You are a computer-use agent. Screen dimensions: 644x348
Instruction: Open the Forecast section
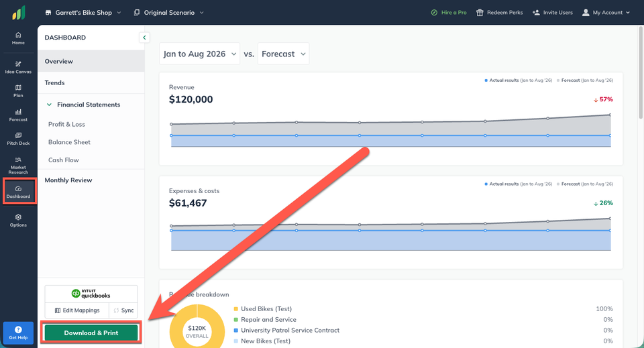click(18, 115)
